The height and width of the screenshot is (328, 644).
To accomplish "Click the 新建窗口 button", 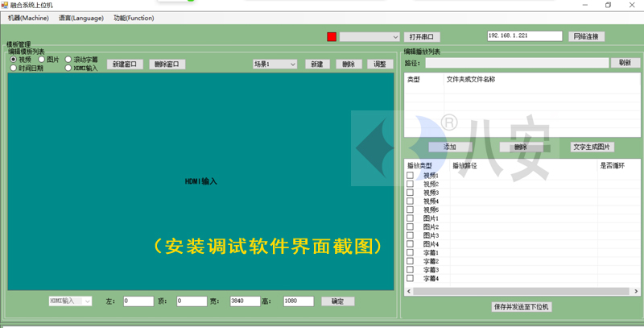I will (125, 64).
